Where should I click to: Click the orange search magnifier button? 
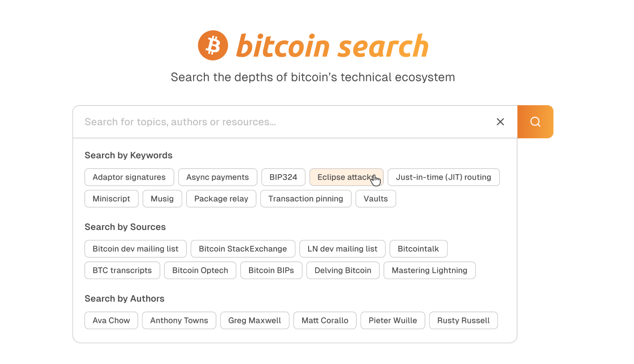point(535,122)
